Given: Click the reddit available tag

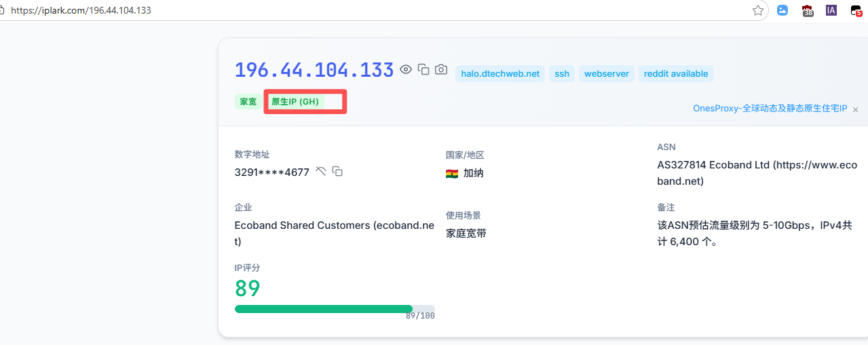Looking at the screenshot, I should 675,74.
